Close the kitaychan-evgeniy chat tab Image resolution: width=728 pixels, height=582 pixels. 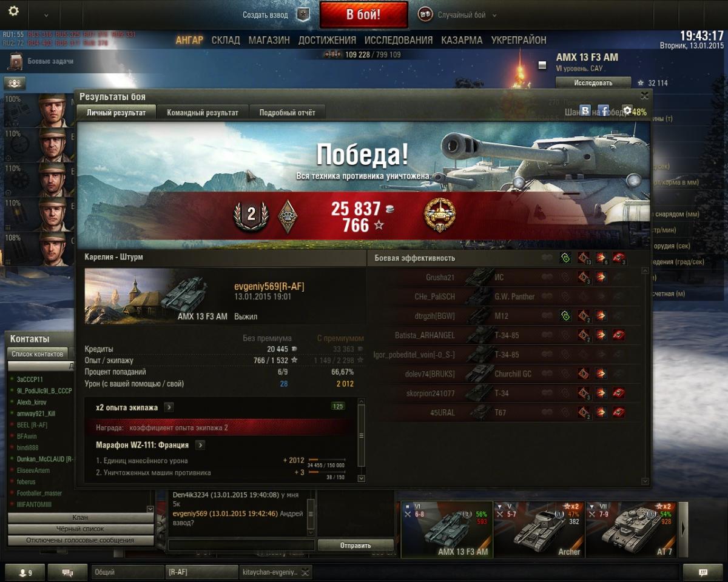coord(305,572)
